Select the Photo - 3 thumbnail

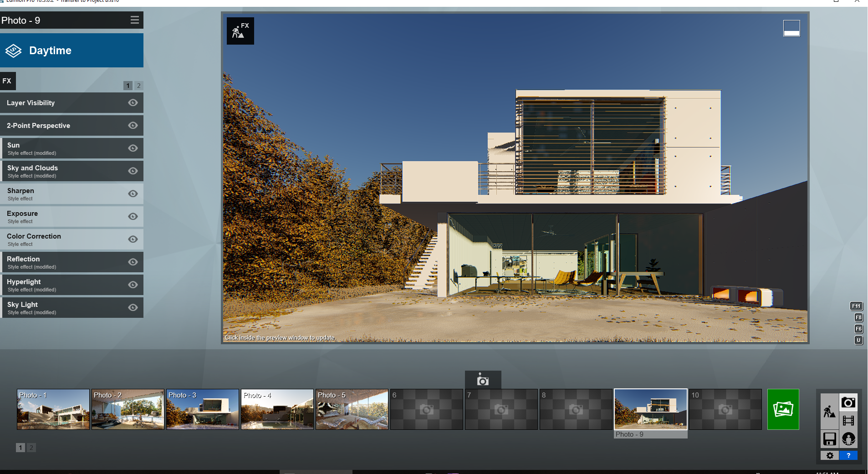(202, 409)
